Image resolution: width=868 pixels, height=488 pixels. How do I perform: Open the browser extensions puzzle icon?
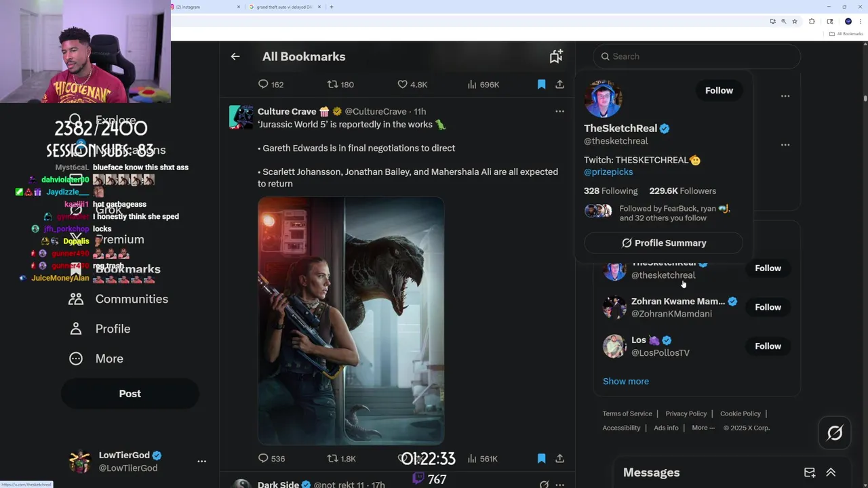(812, 21)
